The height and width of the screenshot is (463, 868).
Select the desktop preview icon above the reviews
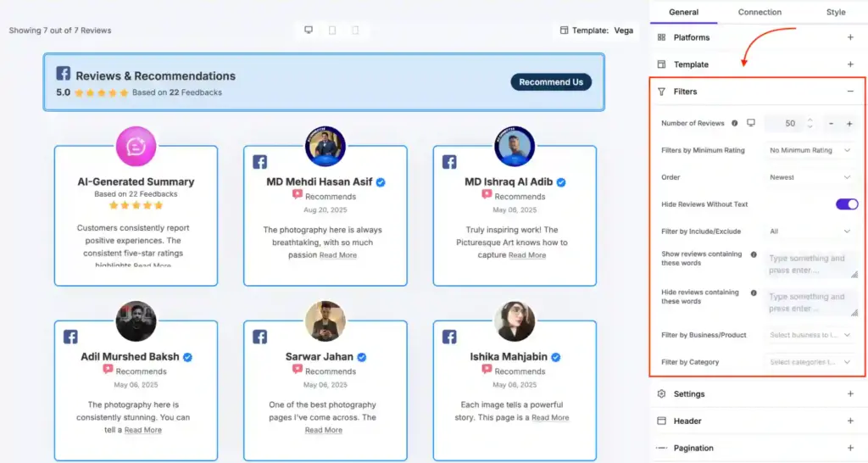tap(309, 30)
